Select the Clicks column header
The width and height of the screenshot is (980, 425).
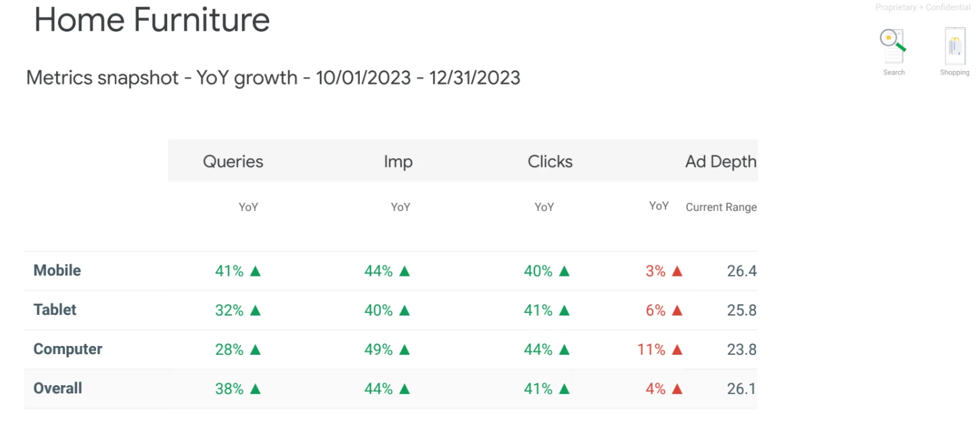pyautogui.click(x=550, y=161)
